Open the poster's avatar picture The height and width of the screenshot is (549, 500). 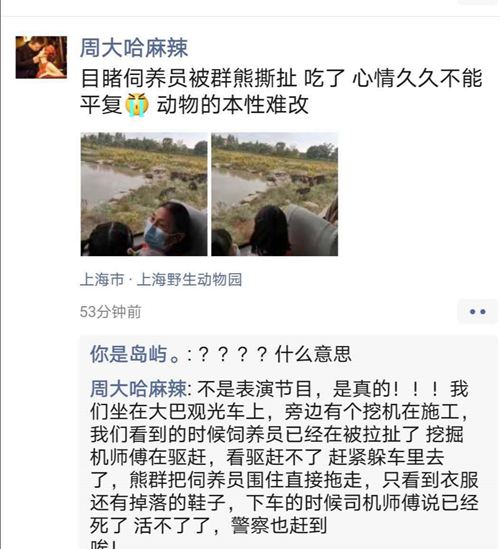[41, 57]
